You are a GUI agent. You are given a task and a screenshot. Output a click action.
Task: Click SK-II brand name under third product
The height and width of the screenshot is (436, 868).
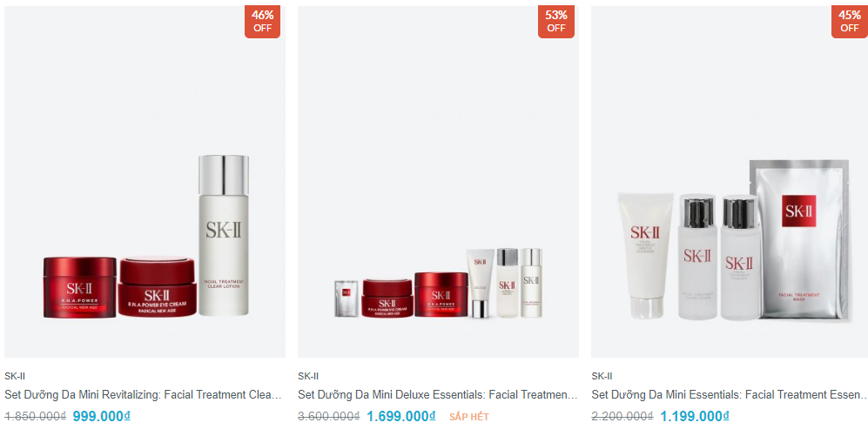[x=602, y=376]
